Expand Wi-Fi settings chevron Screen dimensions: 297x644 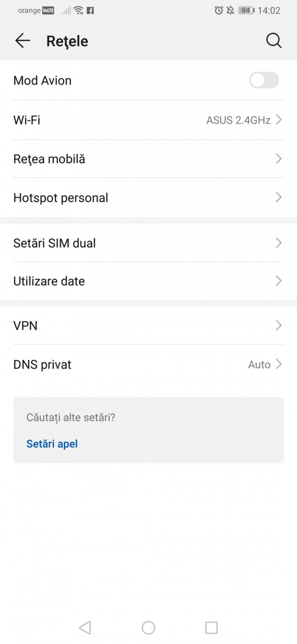click(x=279, y=120)
